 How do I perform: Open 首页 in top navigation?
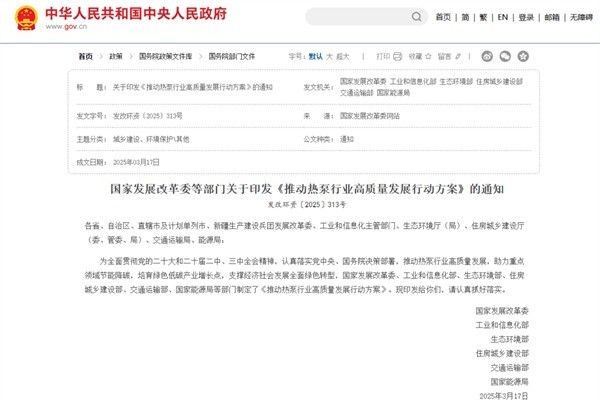click(443, 17)
